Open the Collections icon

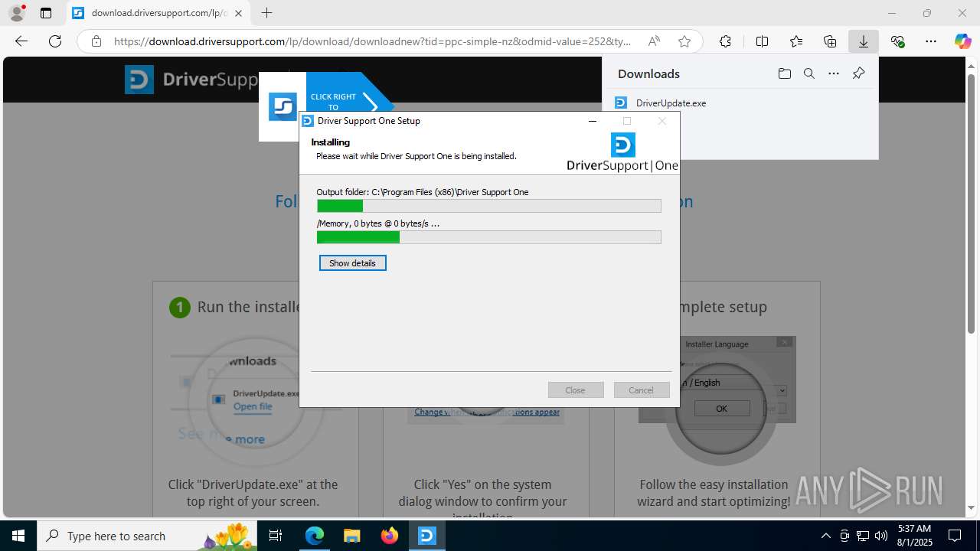(830, 41)
